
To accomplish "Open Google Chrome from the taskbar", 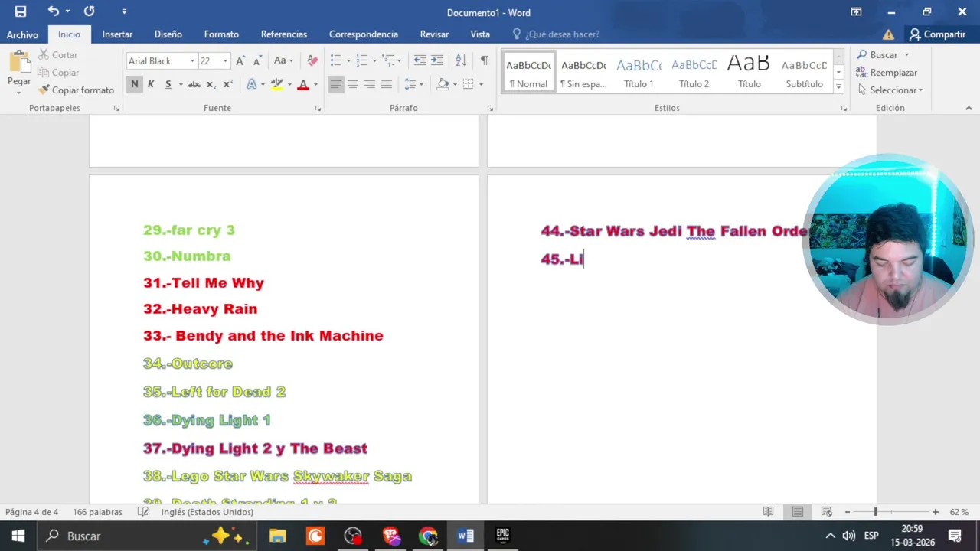I will [x=427, y=536].
